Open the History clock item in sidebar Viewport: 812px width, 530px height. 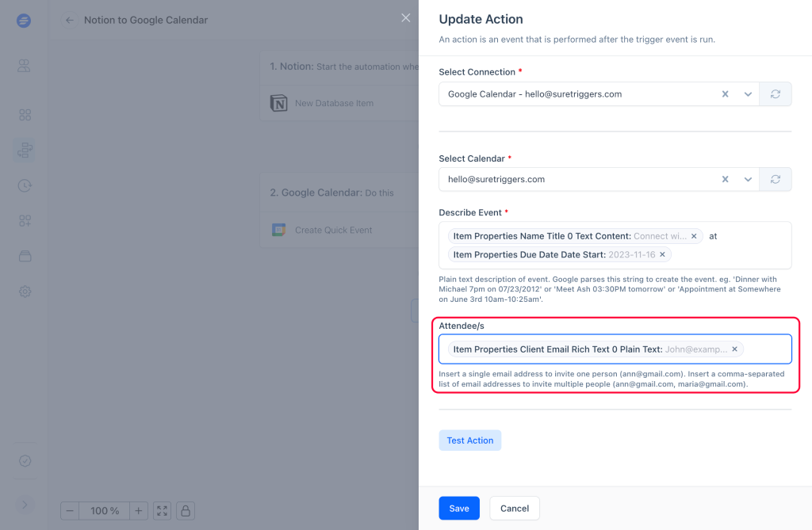[x=25, y=185]
